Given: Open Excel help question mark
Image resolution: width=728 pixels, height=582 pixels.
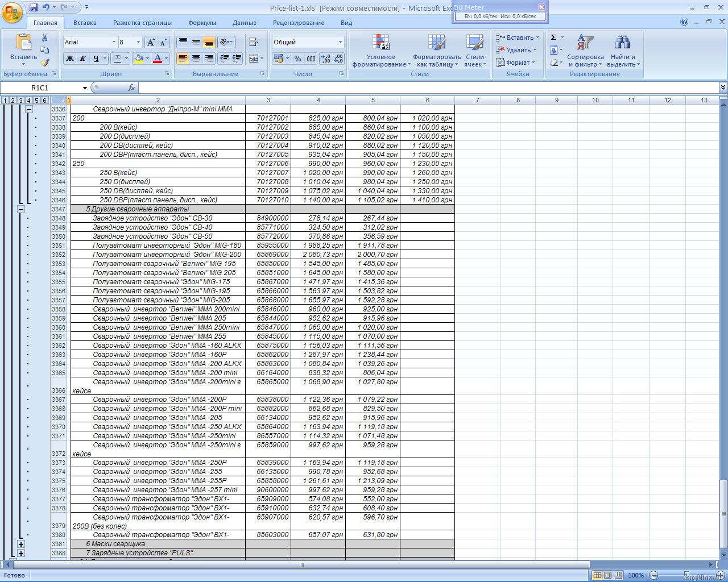Looking at the screenshot, I should (x=684, y=23).
